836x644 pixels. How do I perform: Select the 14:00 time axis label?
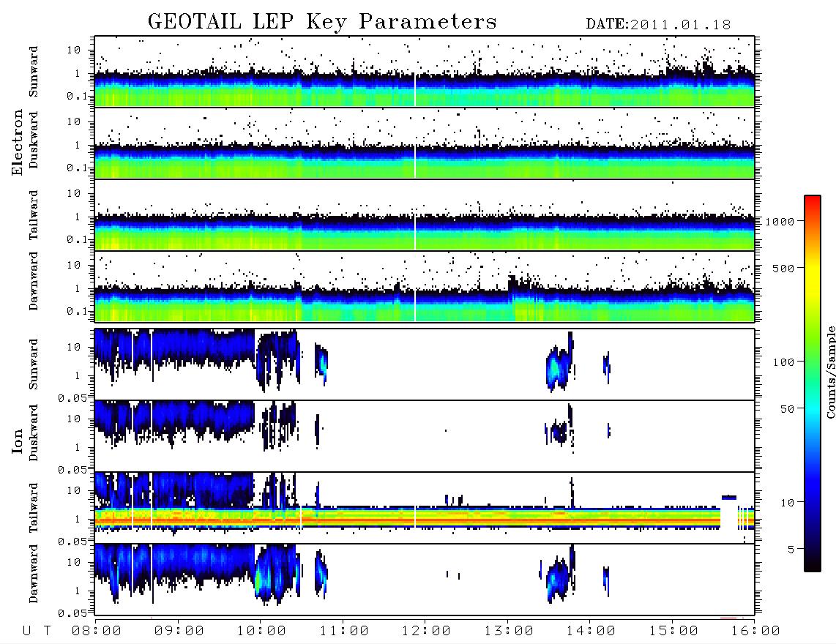pyautogui.click(x=591, y=632)
